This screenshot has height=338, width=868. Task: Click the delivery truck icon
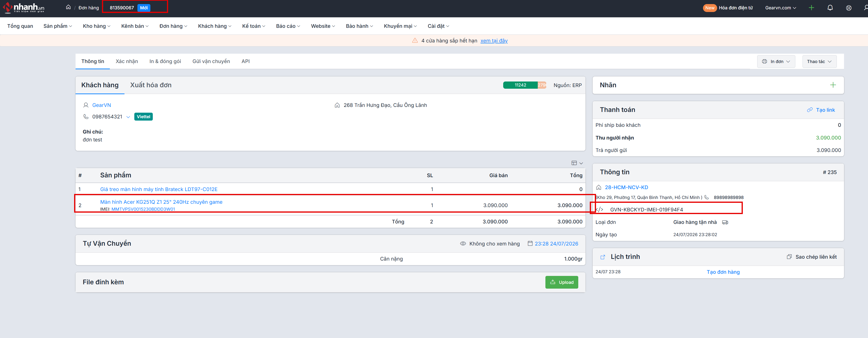pos(725,222)
